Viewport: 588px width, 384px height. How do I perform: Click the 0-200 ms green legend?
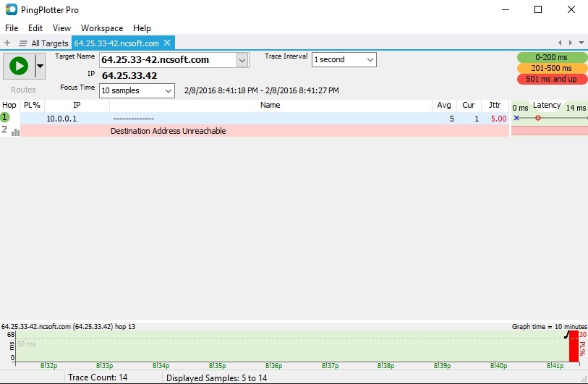[551, 57]
